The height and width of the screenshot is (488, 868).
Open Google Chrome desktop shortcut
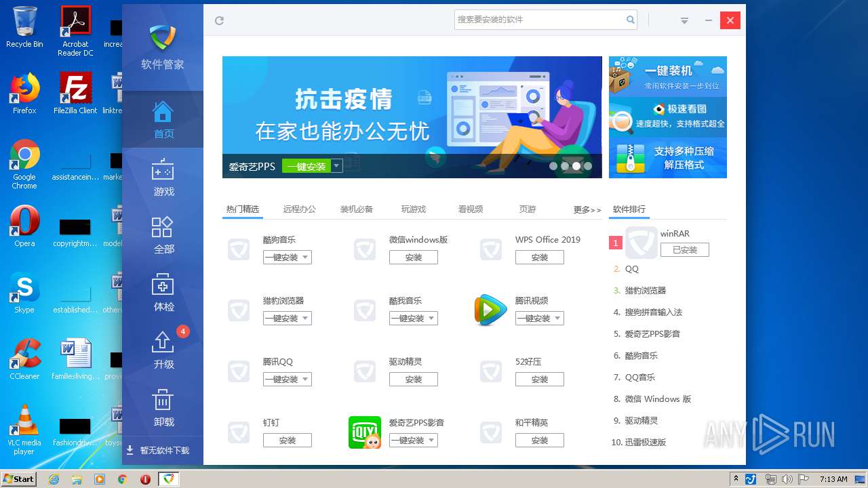point(24,164)
